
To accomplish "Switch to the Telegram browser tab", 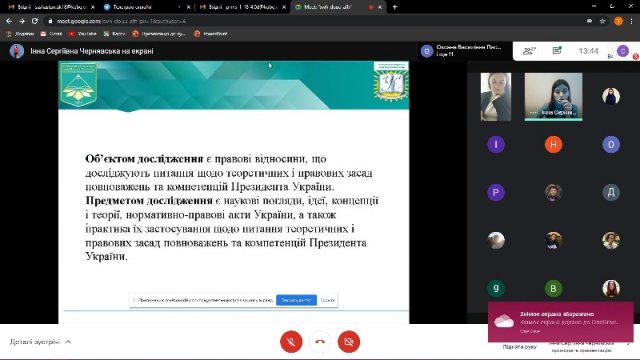I will click(146, 7).
